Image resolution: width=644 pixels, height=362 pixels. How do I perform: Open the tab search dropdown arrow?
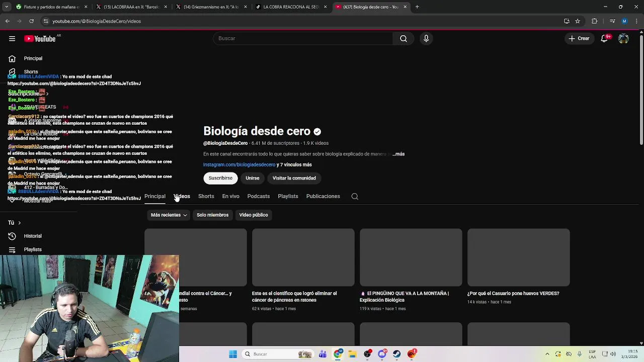pyautogui.click(x=7, y=7)
